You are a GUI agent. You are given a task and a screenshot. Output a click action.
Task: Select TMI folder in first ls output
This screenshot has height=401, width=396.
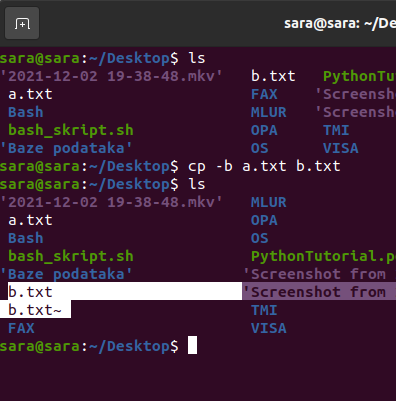(x=336, y=130)
